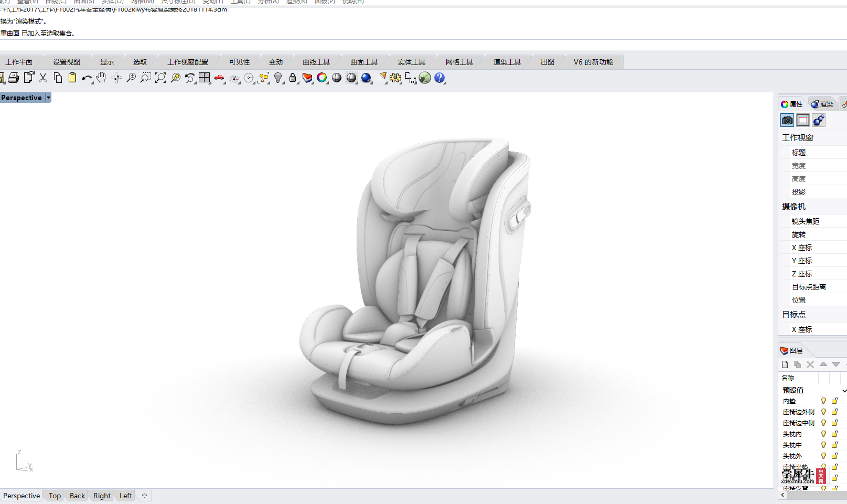Click the Print icon in toolbar
847x504 pixels.
[14, 78]
